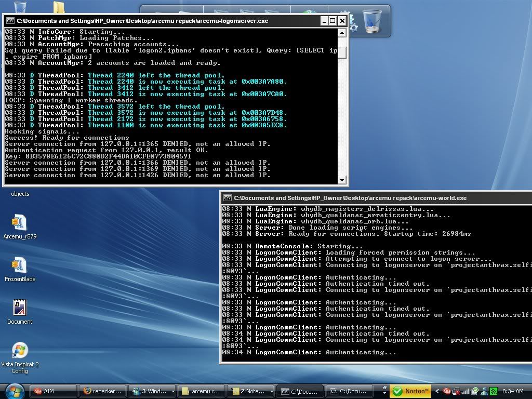Click the 8:34 AM taskbar clock
Screen dimensions: 532x399
pyautogui.click(x=513, y=391)
